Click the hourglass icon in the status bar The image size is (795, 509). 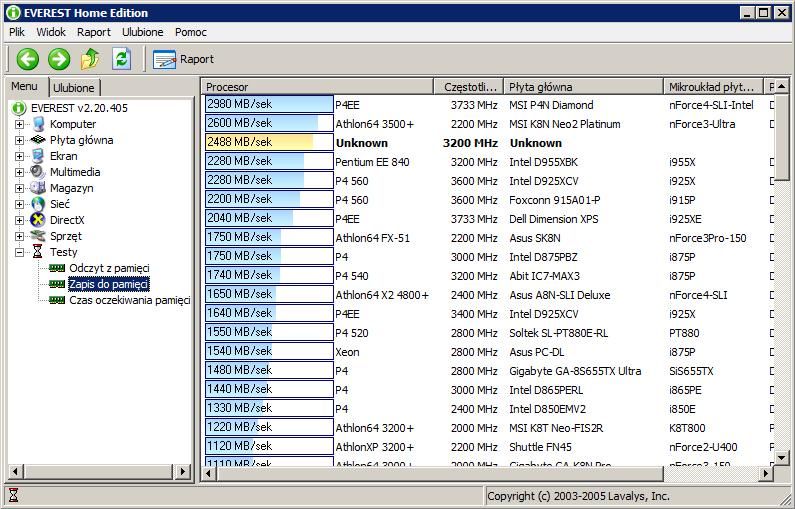[x=13, y=495]
